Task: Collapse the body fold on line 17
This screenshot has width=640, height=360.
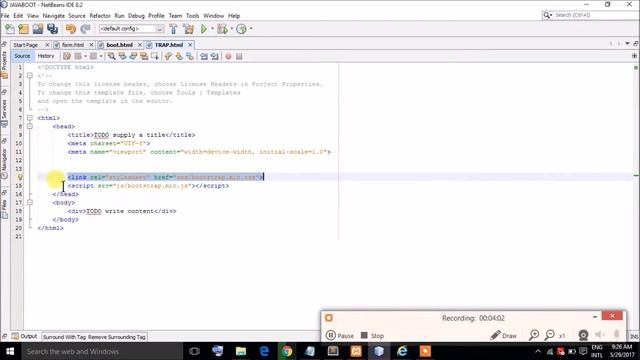Action: (x=30, y=202)
